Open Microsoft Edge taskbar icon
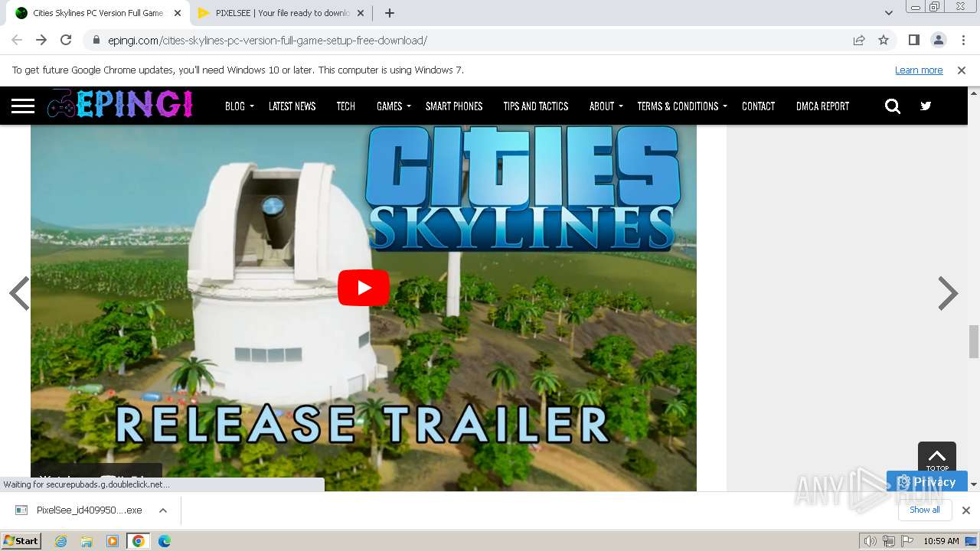 point(164,541)
